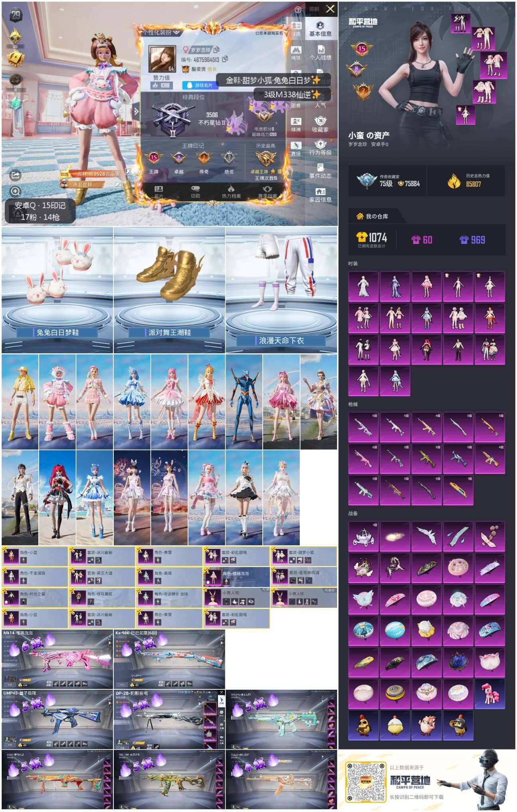
Task: Expand the side panel chevron arrow
Action: [x=137, y=111]
